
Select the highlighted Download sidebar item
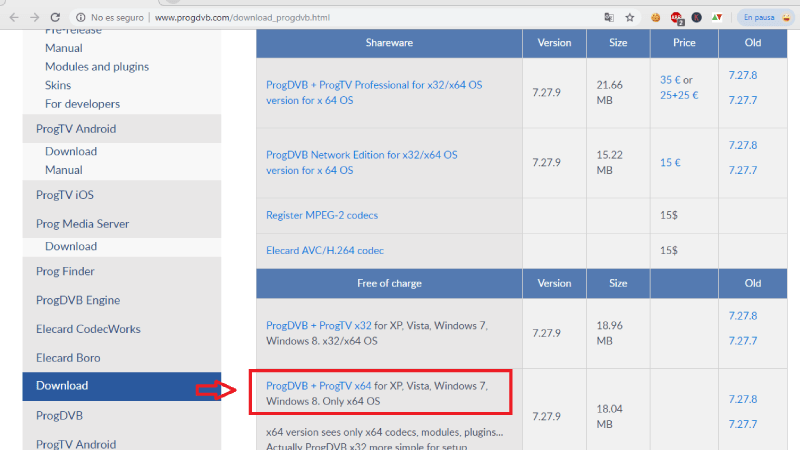click(x=122, y=386)
